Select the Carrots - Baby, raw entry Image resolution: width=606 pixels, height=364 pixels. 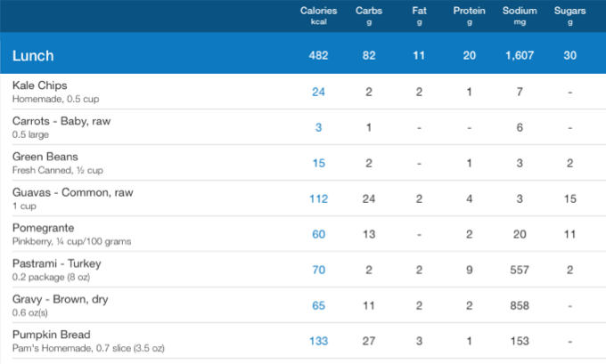(x=61, y=121)
